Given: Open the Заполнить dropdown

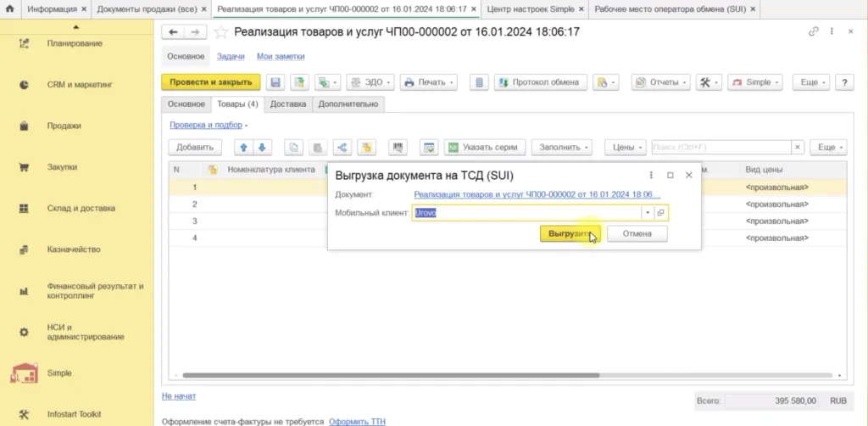Looking at the screenshot, I should [562, 148].
